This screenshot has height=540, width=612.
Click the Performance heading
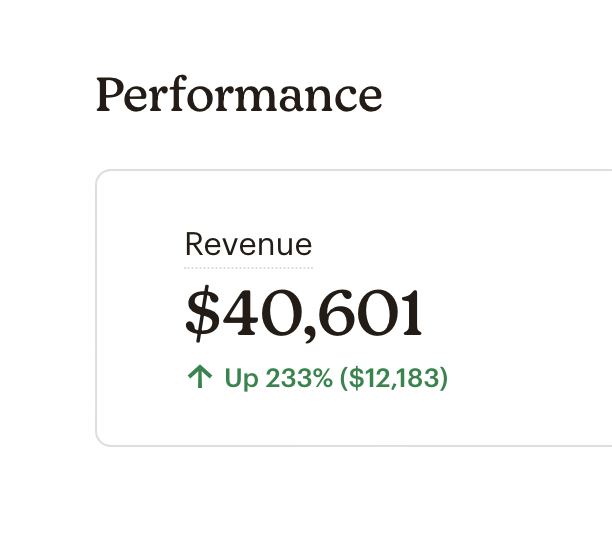click(x=239, y=95)
